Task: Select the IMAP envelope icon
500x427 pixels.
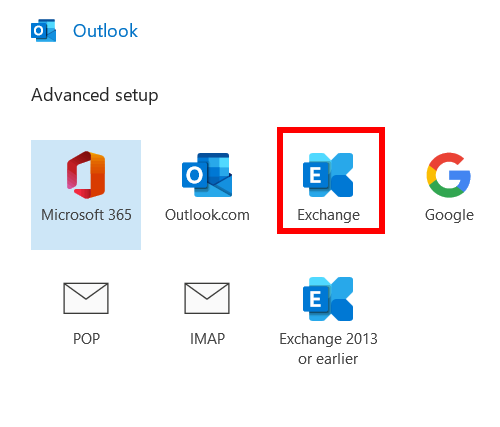Action: pos(207,298)
